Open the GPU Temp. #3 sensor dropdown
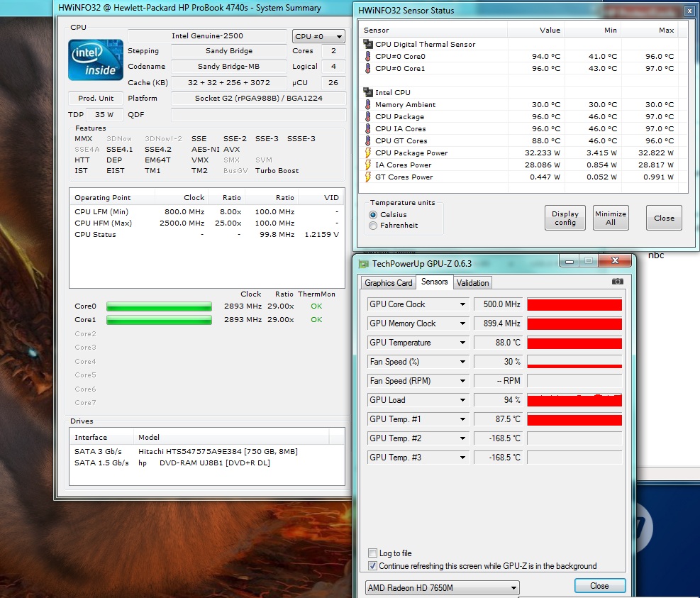Screen dimensions: 700x598 [462, 458]
